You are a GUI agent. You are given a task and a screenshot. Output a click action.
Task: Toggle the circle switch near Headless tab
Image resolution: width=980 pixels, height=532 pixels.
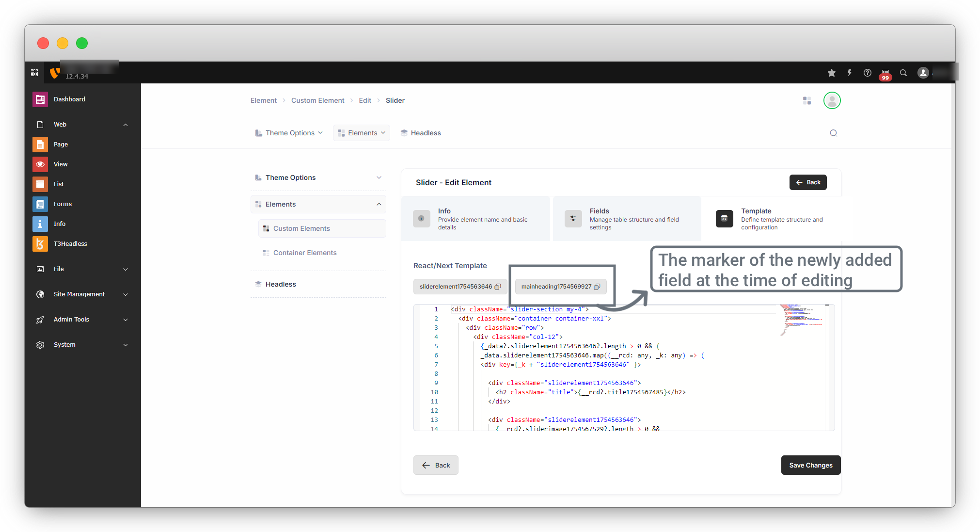pyautogui.click(x=833, y=133)
